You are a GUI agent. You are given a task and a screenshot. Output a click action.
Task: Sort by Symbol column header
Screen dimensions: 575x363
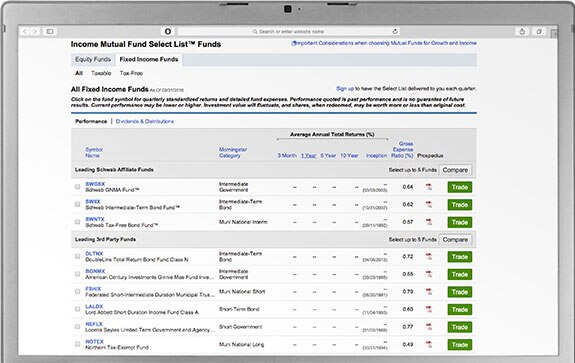(94, 150)
